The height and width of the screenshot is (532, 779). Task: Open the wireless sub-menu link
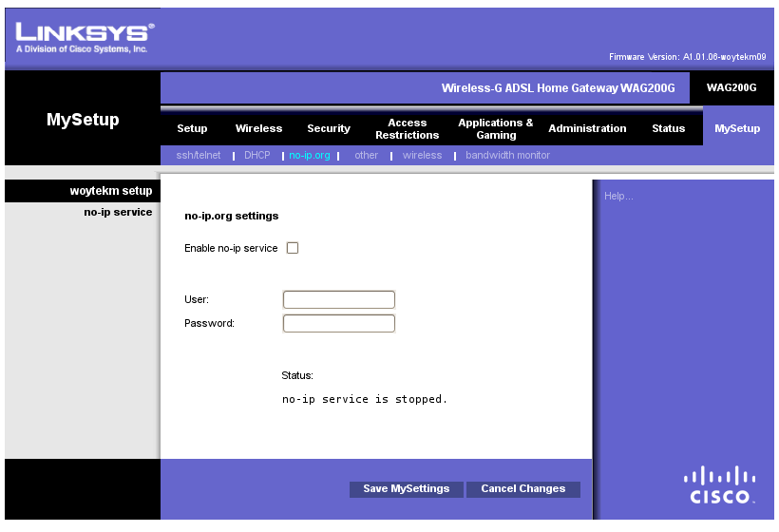pyautogui.click(x=422, y=155)
